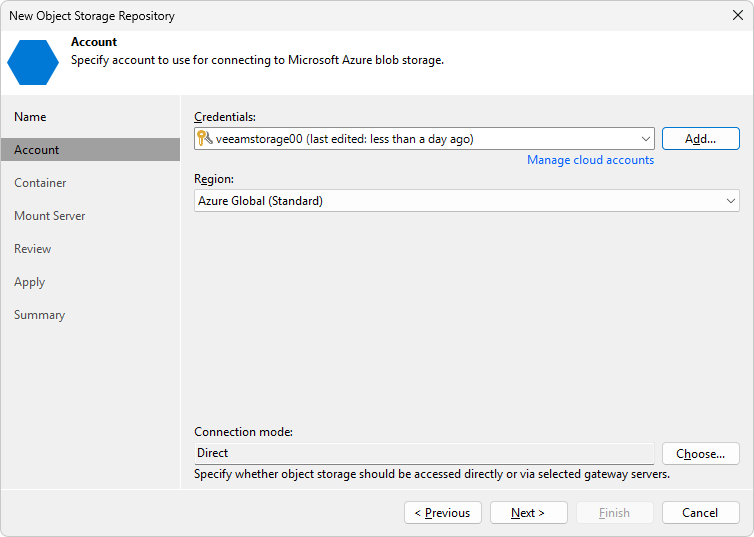This screenshot has width=754, height=537.
Task: Click the Choose... button for connection mode
Action: pyautogui.click(x=701, y=454)
